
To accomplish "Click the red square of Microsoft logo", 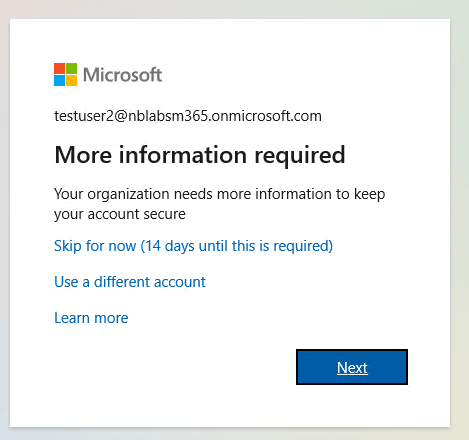I will tap(59, 68).
